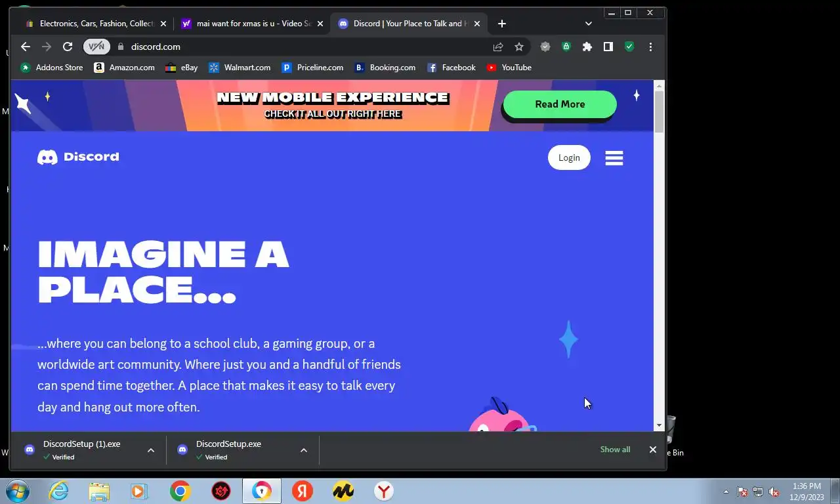Screen dimensions: 840x504
Task: Open the gray shield extension icon
Action: (545, 47)
